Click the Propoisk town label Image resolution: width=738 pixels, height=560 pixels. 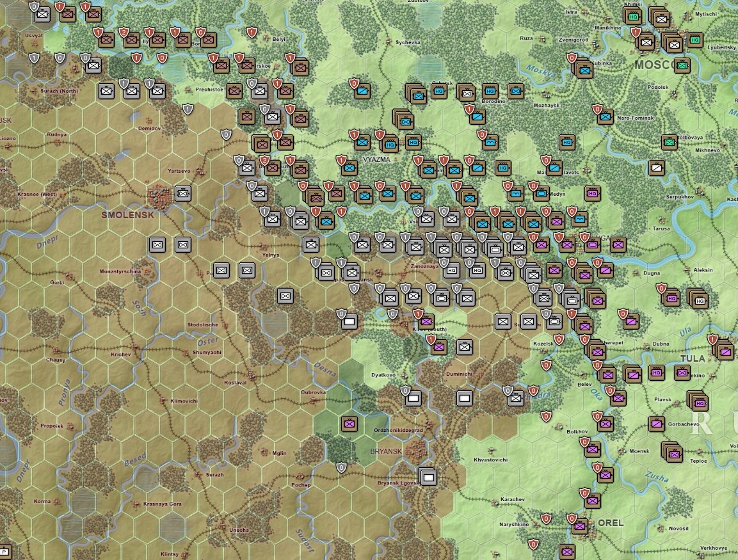pos(51,426)
